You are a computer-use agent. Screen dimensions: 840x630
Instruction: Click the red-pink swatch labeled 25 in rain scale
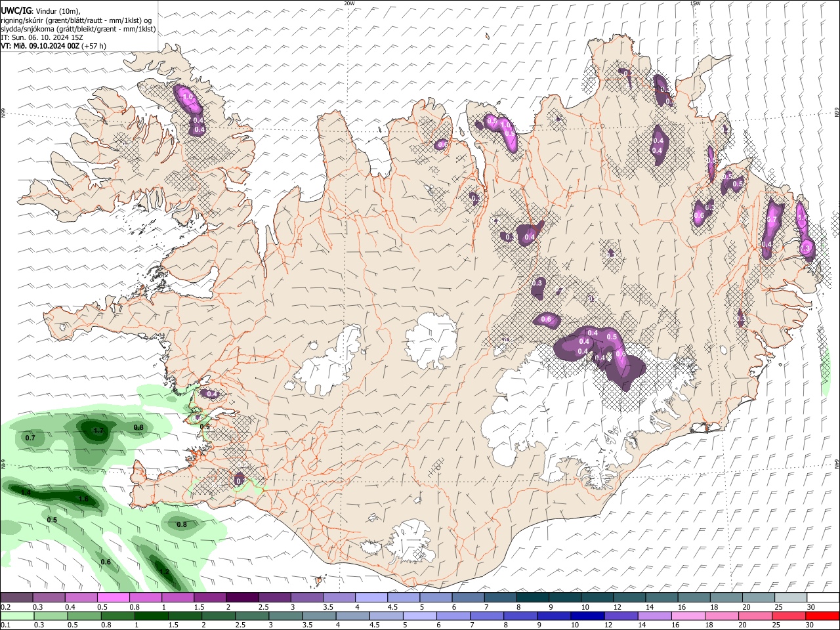pyautogui.click(x=788, y=616)
